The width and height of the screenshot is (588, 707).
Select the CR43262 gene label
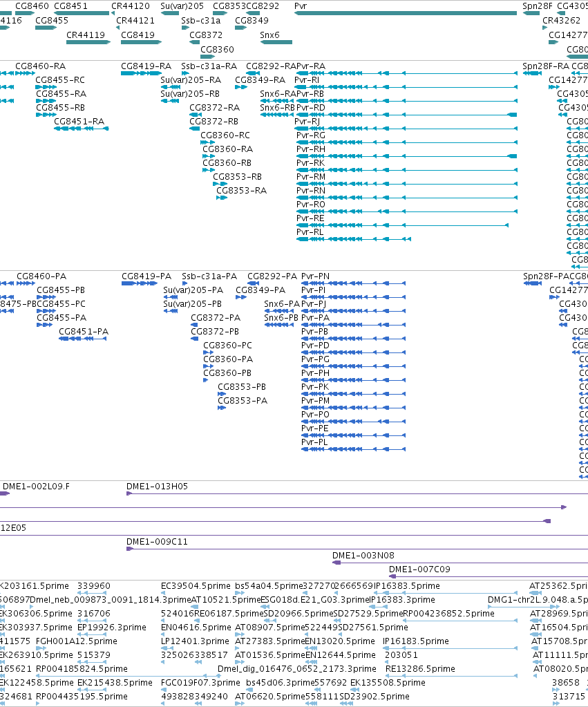click(561, 21)
